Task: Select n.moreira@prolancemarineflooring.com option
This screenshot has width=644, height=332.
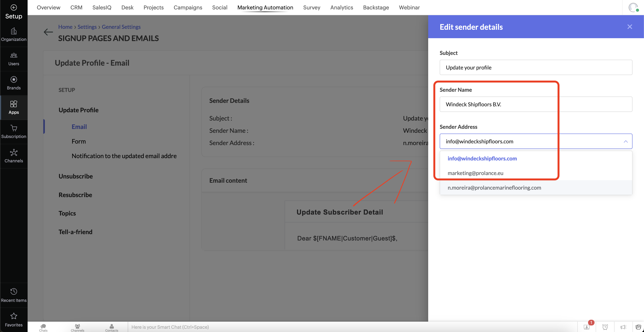Action: 494,187
